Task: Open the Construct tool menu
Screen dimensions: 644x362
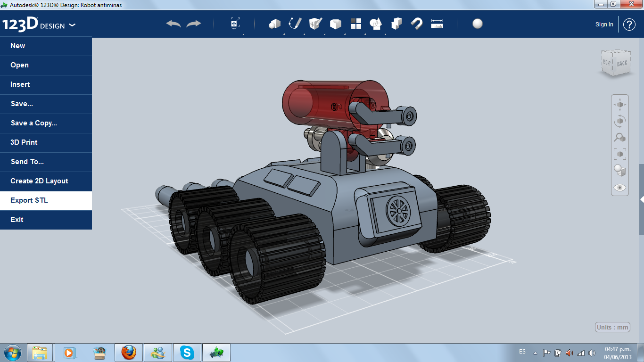Action: click(x=315, y=24)
